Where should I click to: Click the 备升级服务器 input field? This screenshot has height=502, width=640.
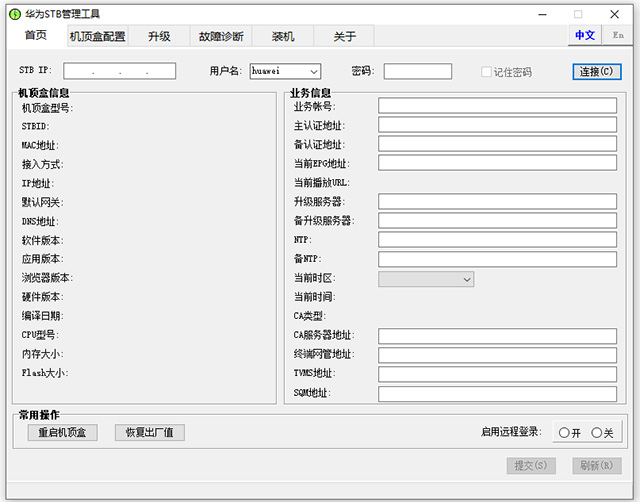pyautogui.click(x=497, y=220)
